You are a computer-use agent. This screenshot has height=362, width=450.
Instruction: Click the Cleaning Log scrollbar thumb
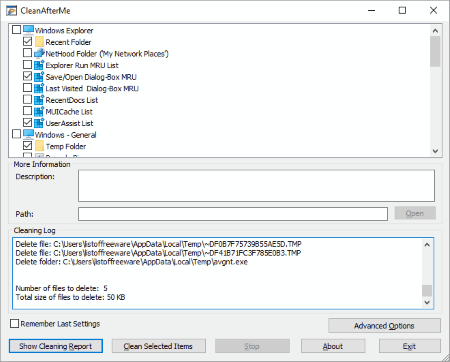(427, 290)
